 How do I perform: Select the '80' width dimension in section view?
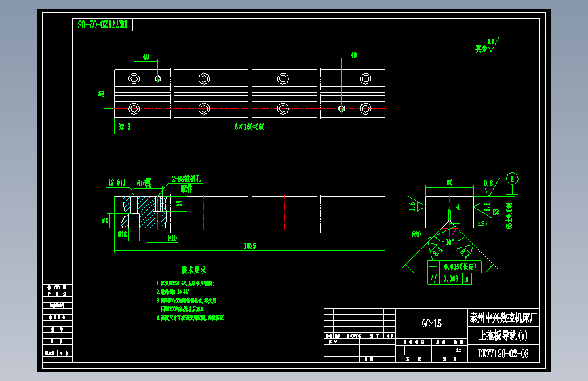tap(449, 182)
